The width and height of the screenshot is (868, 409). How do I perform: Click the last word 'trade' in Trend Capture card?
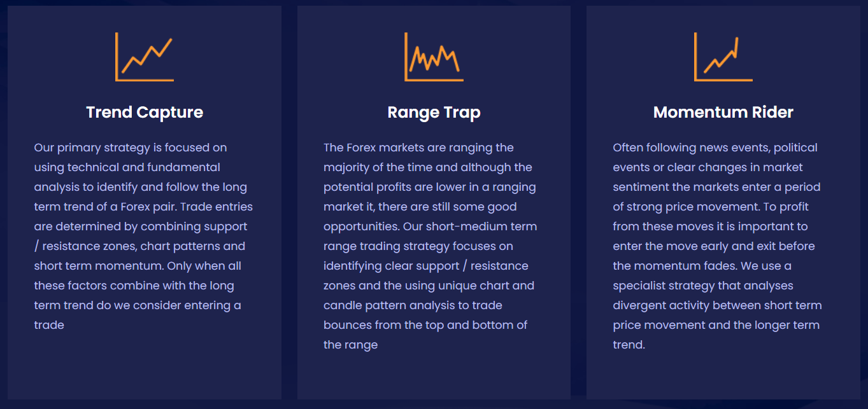[x=49, y=325]
